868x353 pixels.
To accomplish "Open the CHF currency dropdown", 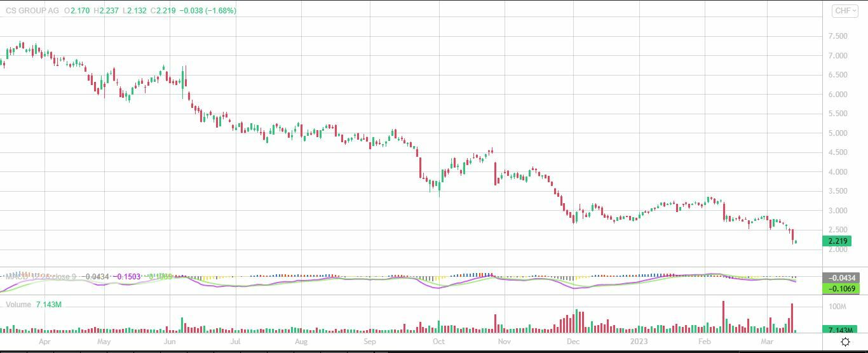I will click(844, 11).
